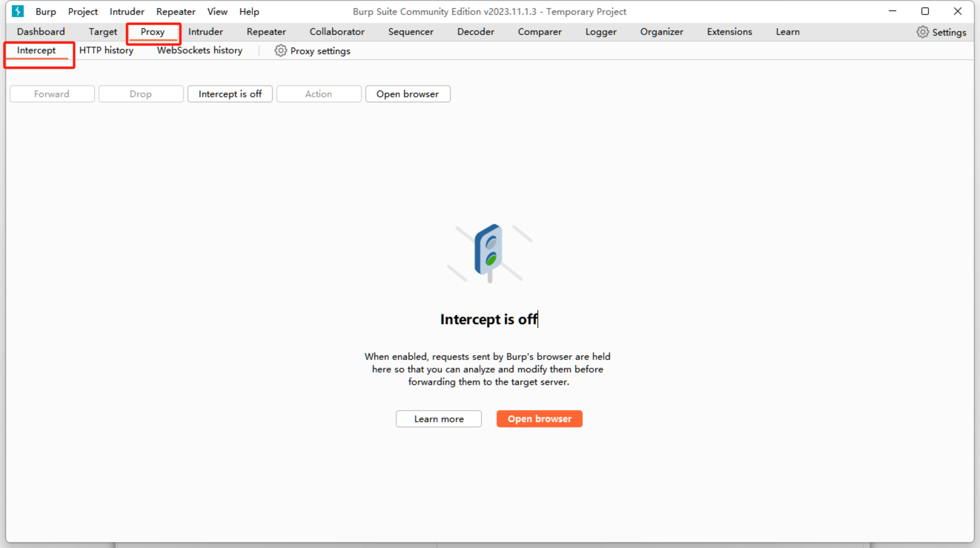Click the Proxy settings gear icon
980x548 pixels.
[280, 51]
